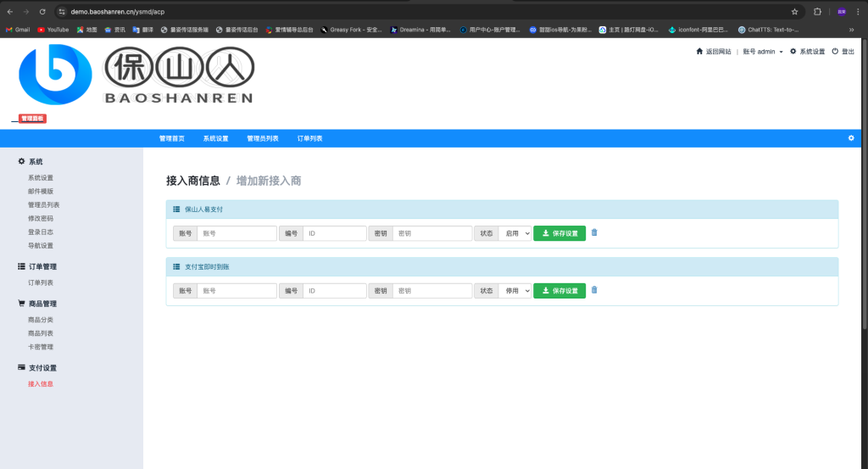This screenshot has height=469, width=868.
Task: Focus 密钥 input for 支付宝即时到账
Action: (432, 291)
